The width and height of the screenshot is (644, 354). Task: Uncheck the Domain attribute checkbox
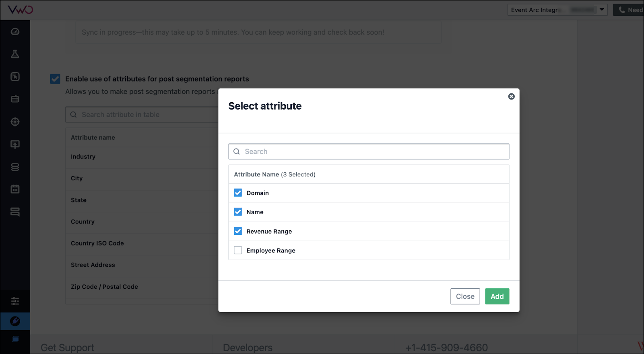pyautogui.click(x=238, y=193)
